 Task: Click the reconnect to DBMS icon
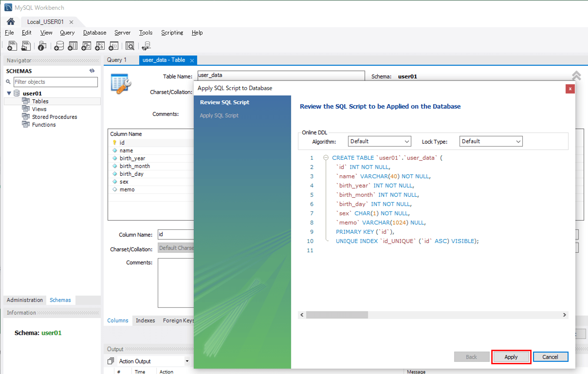tap(146, 46)
